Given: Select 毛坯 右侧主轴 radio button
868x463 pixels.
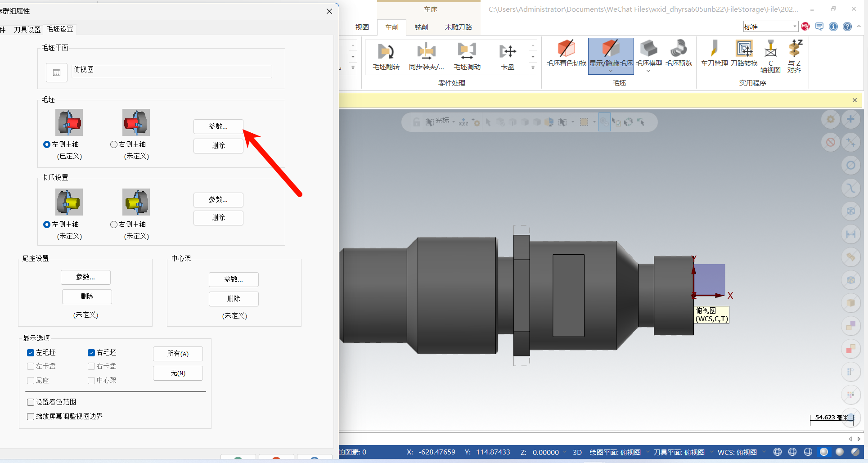Looking at the screenshot, I should pos(114,144).
